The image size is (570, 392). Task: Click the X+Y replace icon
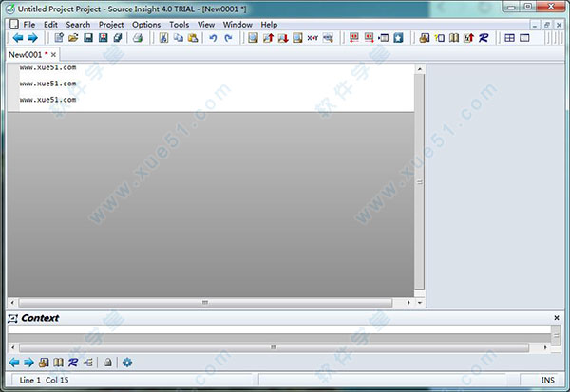(x=313, y=38)
